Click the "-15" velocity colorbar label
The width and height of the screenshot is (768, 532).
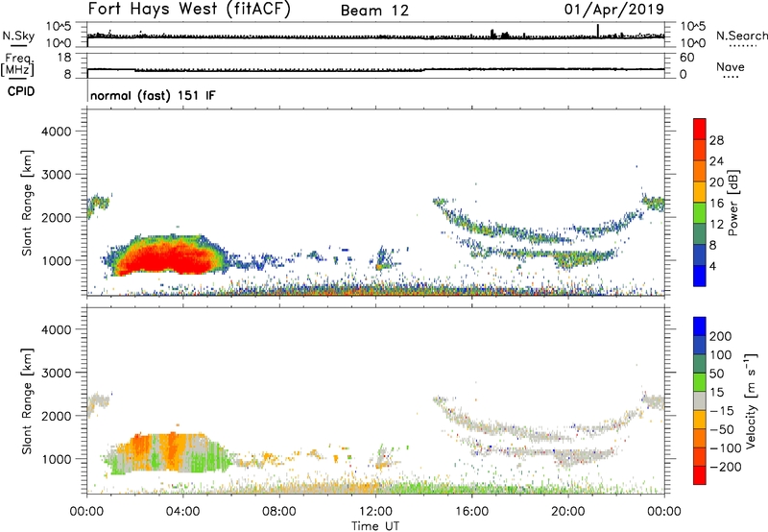(723, 411)
